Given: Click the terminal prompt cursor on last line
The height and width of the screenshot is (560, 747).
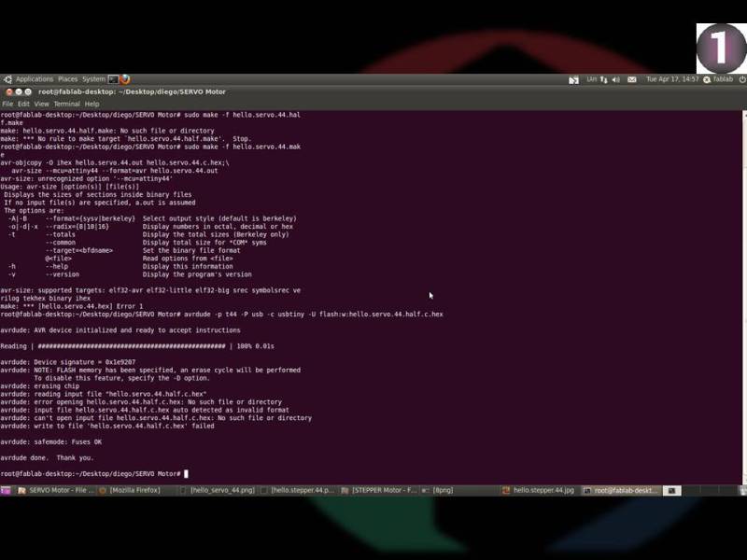Looking at the screenshot, I should [x=186, y=474].
